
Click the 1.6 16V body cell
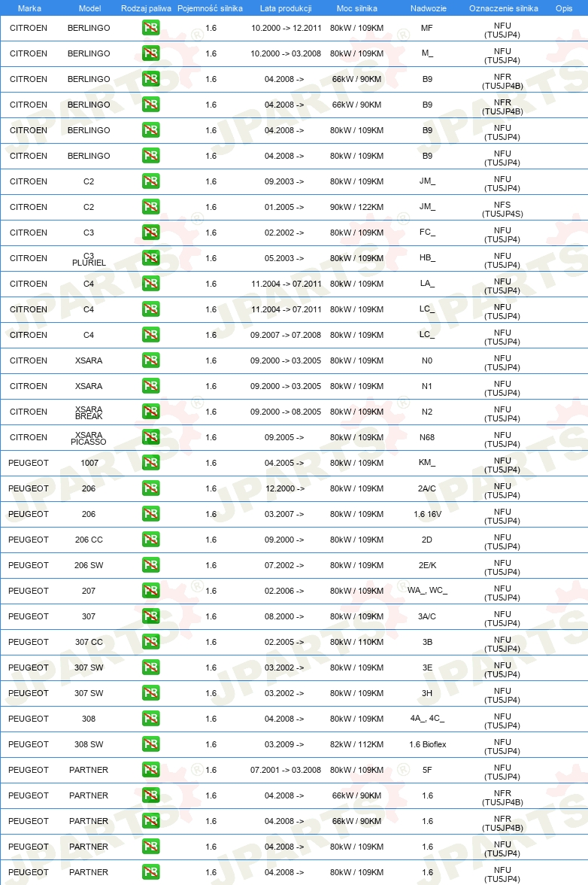pyautogui.click(x=427, y=514)
